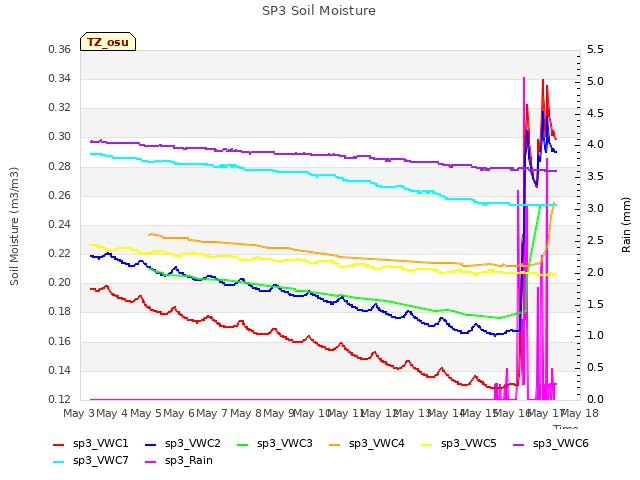
Task: Click the magenta sp3_Rain legend color marker
Action: [151, 462]
